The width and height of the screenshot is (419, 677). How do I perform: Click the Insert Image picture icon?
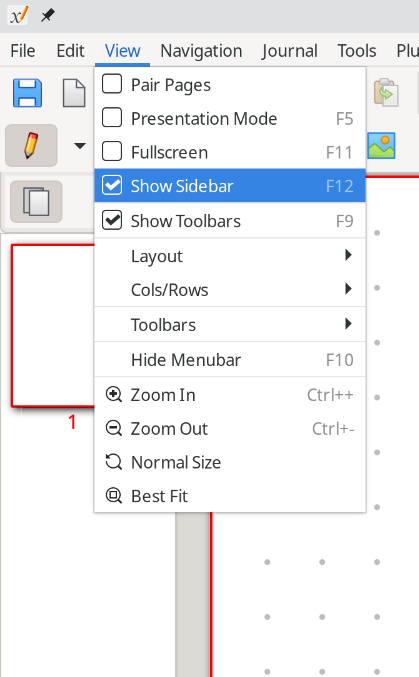coord(382,146)
